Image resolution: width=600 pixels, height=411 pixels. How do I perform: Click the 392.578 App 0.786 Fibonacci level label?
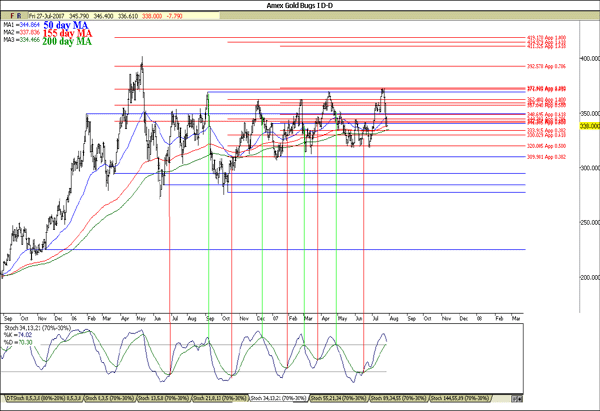(547, 66)
